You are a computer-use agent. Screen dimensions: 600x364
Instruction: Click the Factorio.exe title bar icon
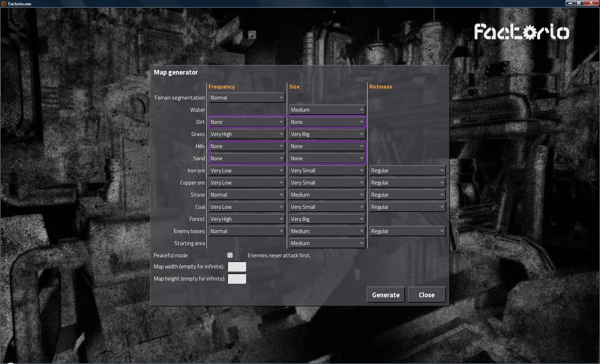[4, 4]
